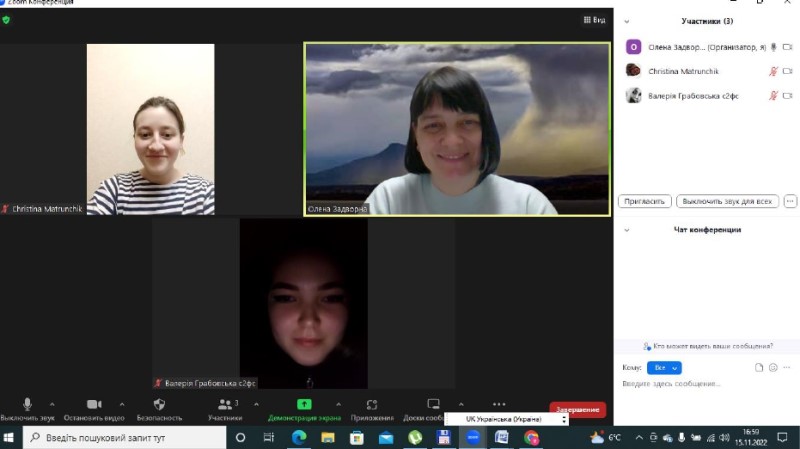Collapse the Чат конференции panel chevron
The height and width of the screenshot is (449, 800).
pyautogui.click(x=627, y=230)
